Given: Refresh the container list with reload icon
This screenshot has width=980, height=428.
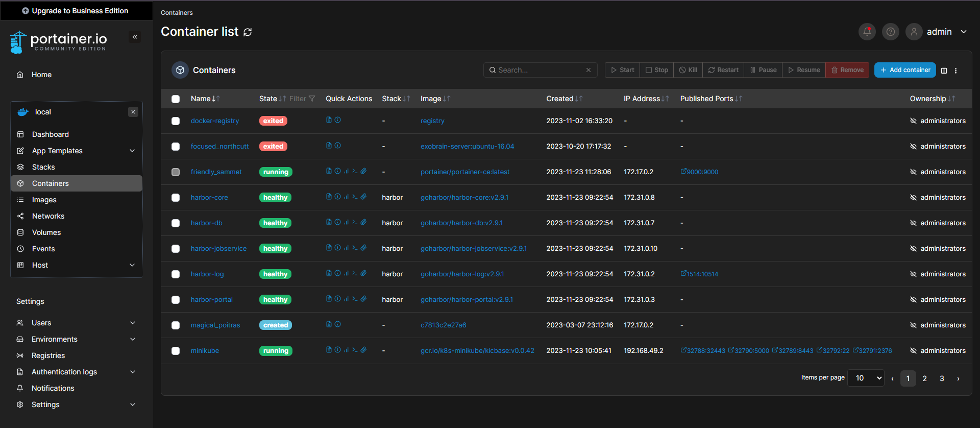Looking at the screenshot, I should 248,32.
